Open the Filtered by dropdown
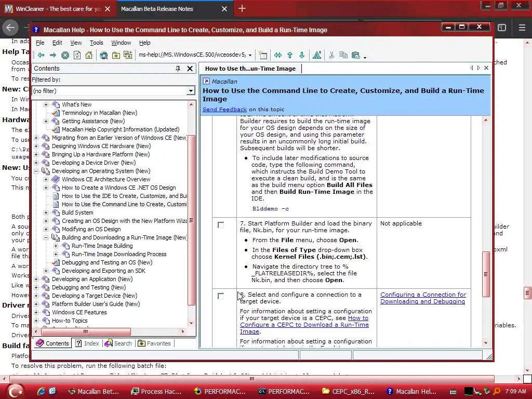The width and height of the screenshot is (532, 399). [191, 90]
